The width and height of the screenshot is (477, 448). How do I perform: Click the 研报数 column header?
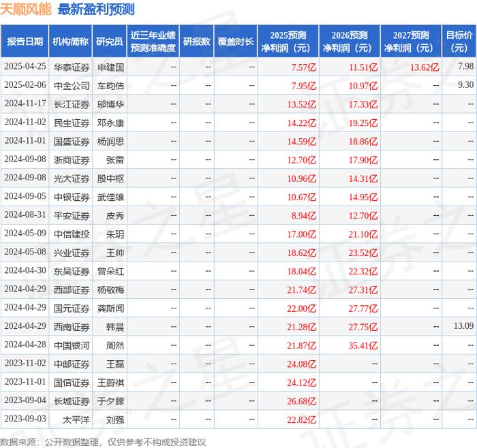(196, 42)
